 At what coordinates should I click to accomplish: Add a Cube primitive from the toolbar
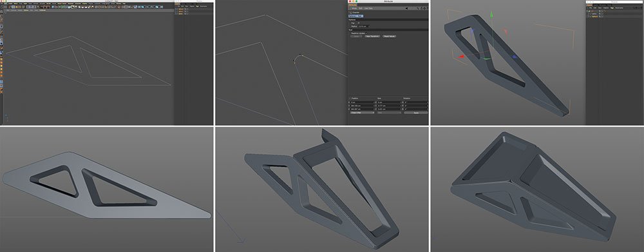(53, 7)
